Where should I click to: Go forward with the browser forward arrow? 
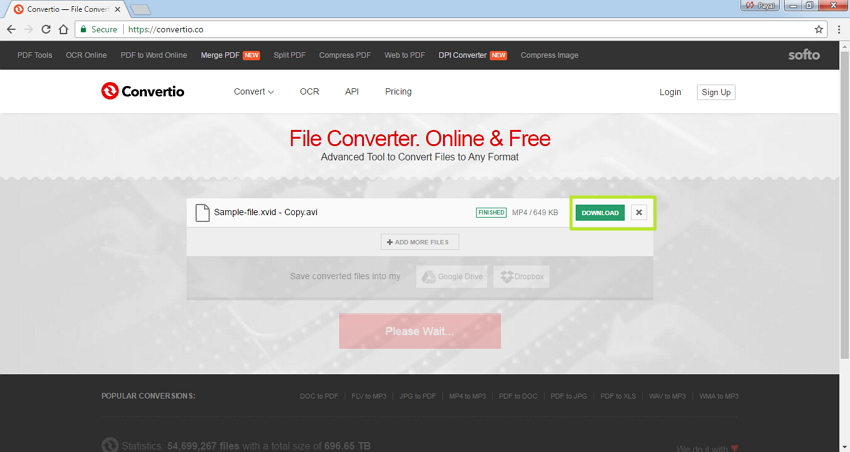29,29
